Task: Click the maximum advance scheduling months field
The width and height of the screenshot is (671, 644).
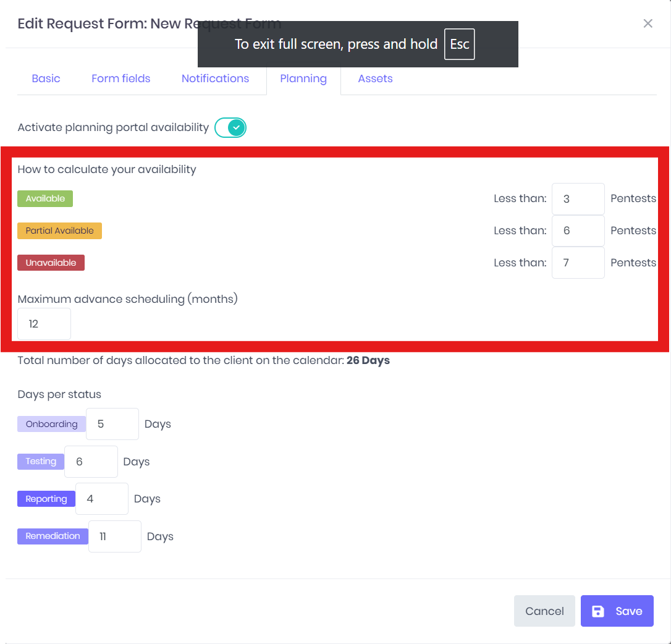Action: (x=44, y=324)
